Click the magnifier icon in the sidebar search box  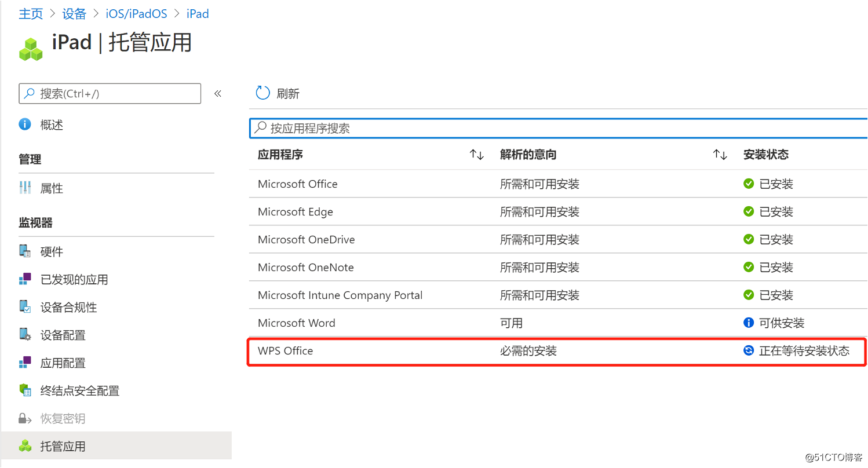pyautogui.click(x=29, y=93)
